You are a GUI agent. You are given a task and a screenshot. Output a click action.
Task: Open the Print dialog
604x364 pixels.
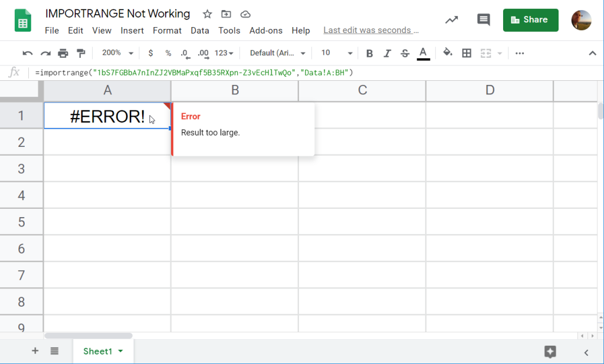pos(63,53)
